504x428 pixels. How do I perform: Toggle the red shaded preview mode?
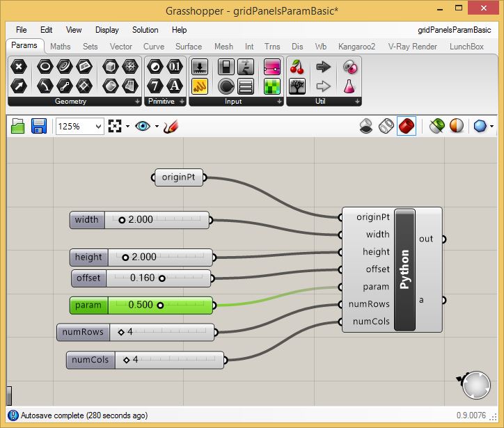click(407, 126)
